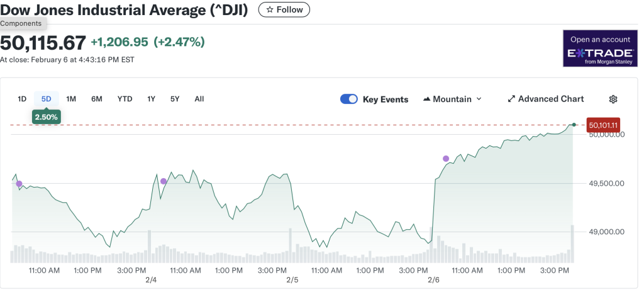Click the green endpoint dot on chart line

click(574, 125)
